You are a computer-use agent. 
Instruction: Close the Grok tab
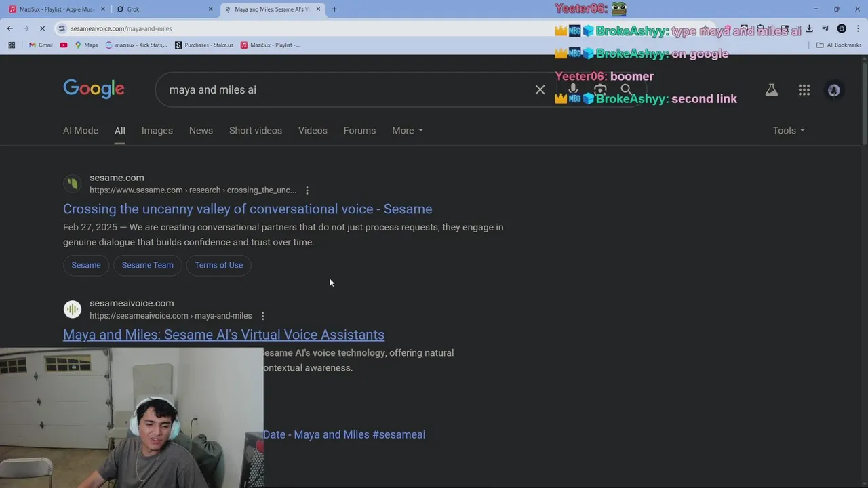[210, 9]
